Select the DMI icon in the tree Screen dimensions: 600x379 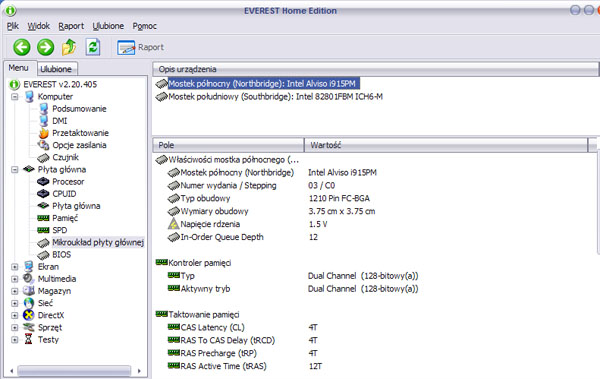44,121
